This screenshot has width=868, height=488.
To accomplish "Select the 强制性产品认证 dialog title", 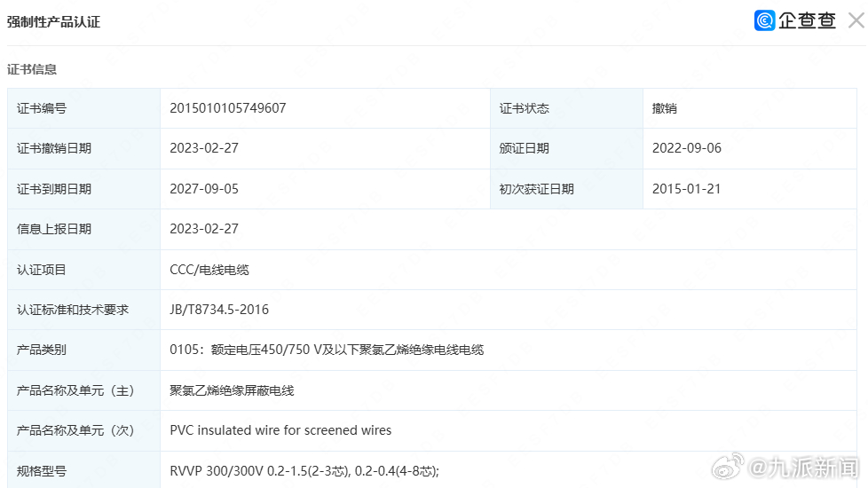I will click(x=54, y=22).
